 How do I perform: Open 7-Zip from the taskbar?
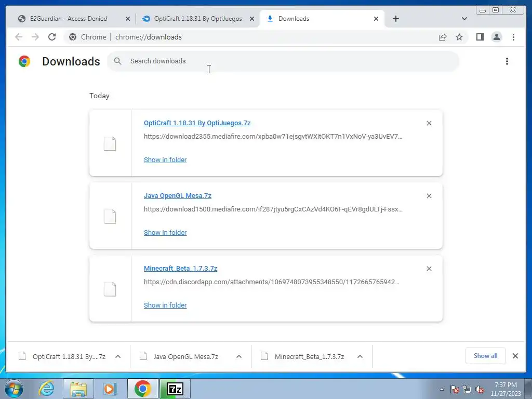pos(175,389)
